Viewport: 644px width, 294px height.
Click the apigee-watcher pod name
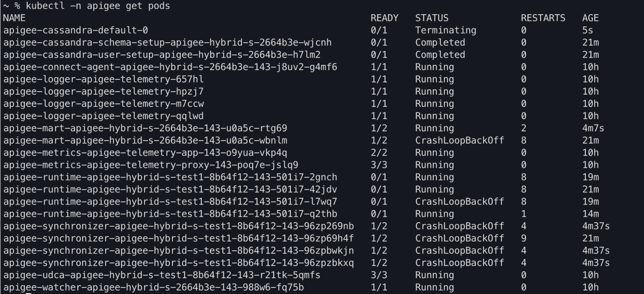pyautogui.click(x=154, y=287)
